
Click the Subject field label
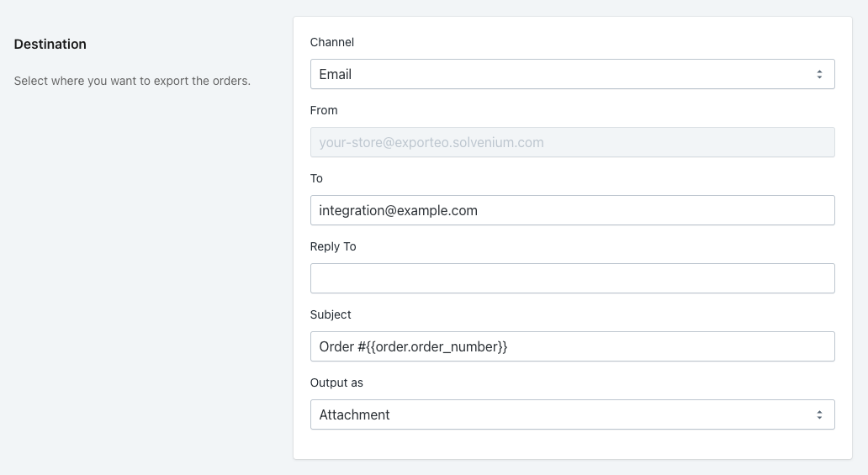(x=331, y=314)
